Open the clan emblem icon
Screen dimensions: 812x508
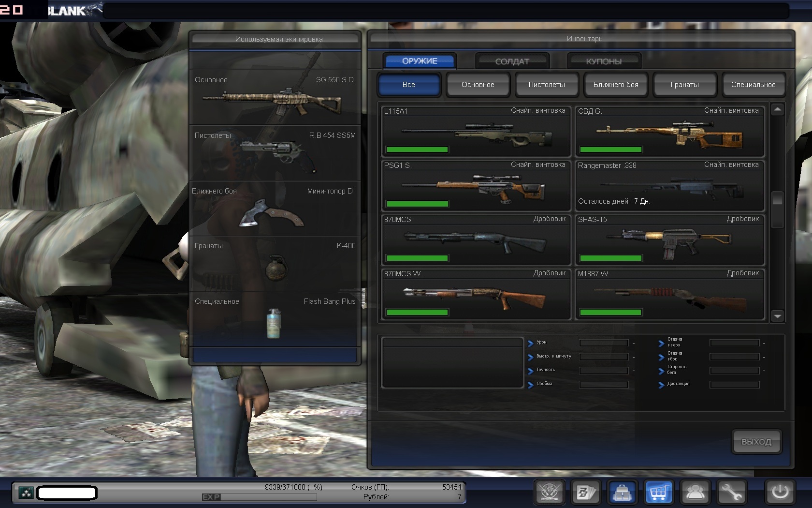coord(550,493)
